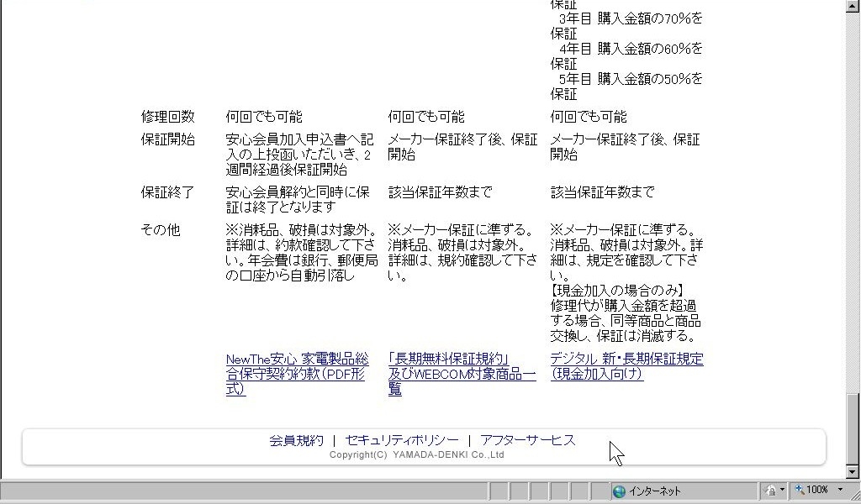The width and height of the screenshot is (861, 504).
Task: Open デジタル 新・長期保証規定(現金加入向け) link
Action: (x=626, y=366)
